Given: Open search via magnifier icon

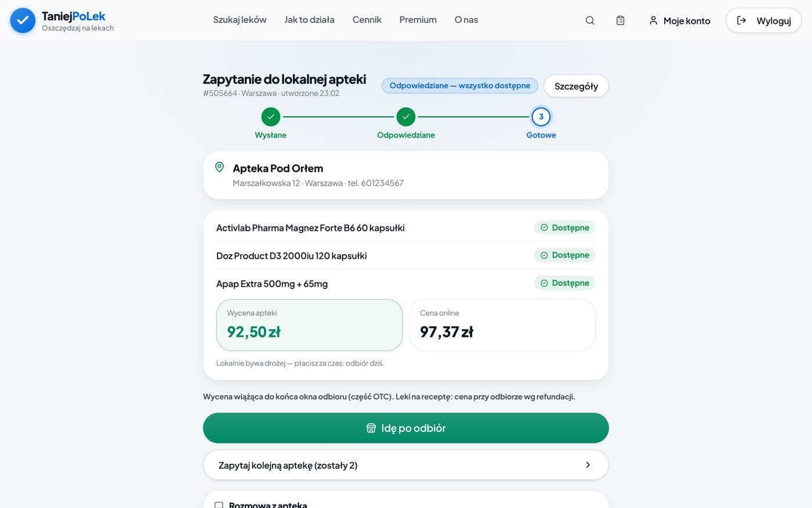Looking at the screenshot, I should click(590, 20).
